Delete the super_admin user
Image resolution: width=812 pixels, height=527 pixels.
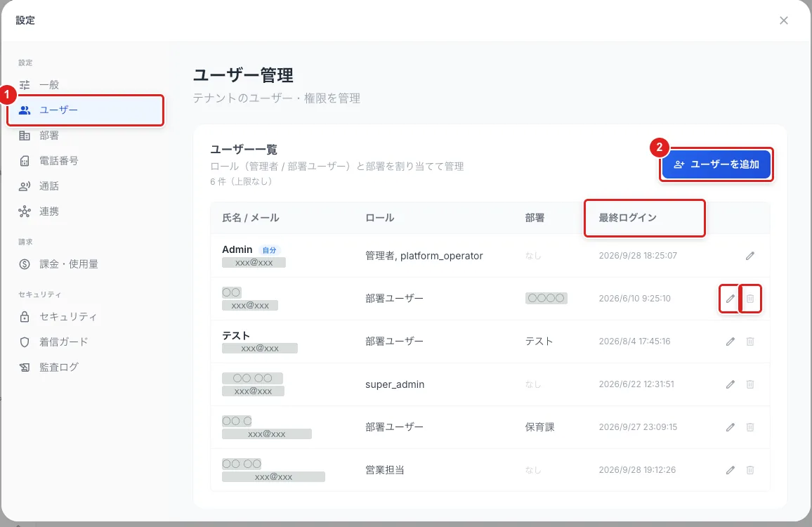(750, 384)
